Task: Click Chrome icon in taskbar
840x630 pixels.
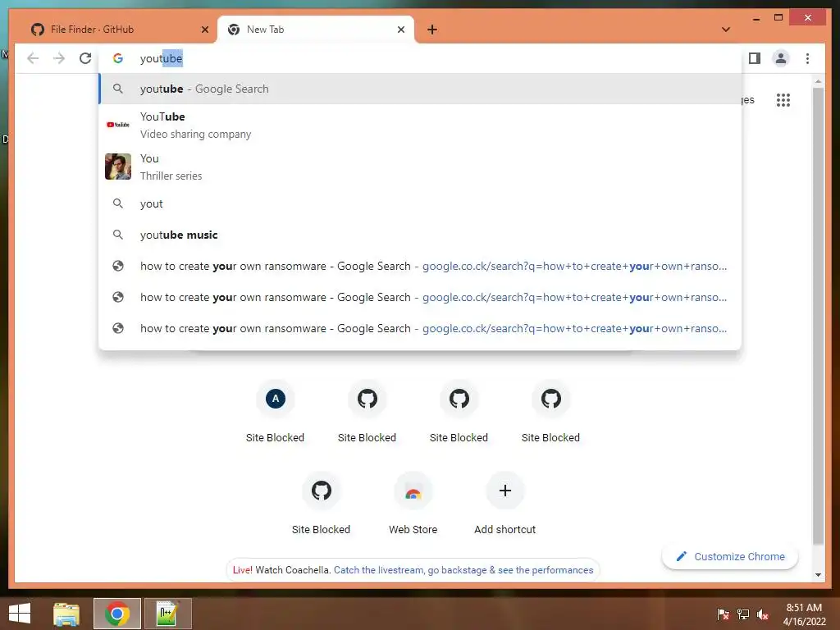Action: point(117,614)
